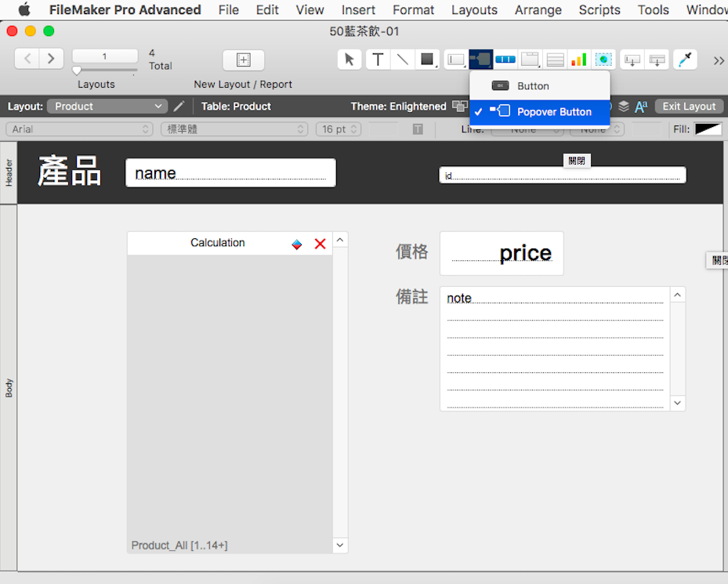The image size is (728, 584).
Task: Click the Popover Button tool icon
Action: (480, 60)
